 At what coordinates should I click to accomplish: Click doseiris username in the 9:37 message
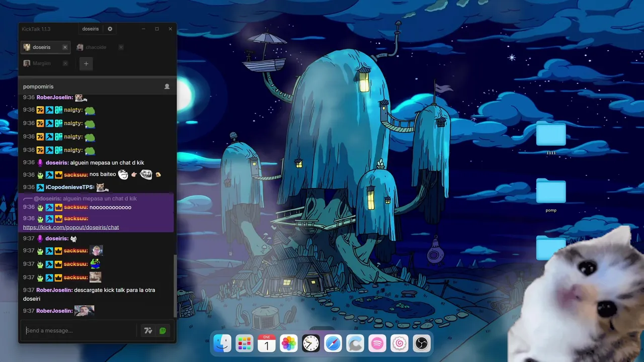[x=57, y=238]
